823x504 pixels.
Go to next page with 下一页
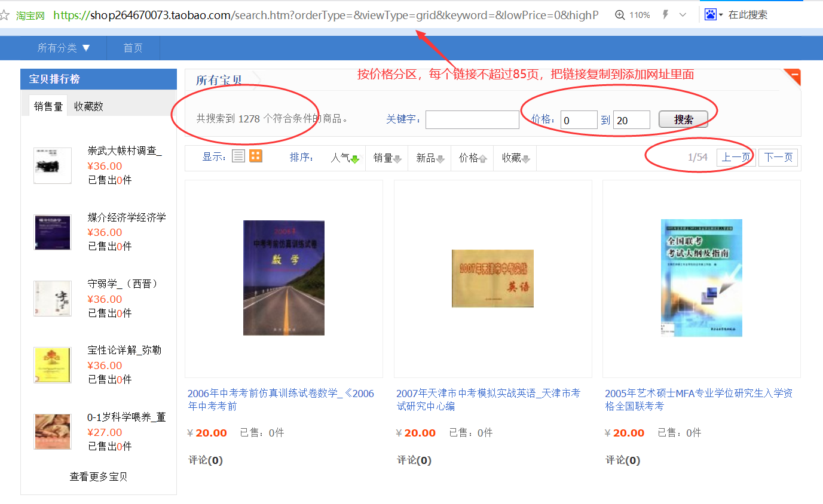(x=778, y=158)
